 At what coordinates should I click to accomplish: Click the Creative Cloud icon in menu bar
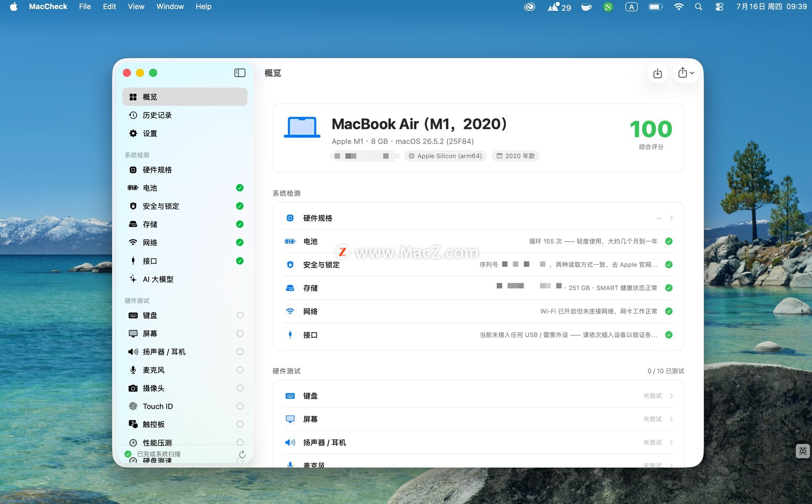(529, 7)
